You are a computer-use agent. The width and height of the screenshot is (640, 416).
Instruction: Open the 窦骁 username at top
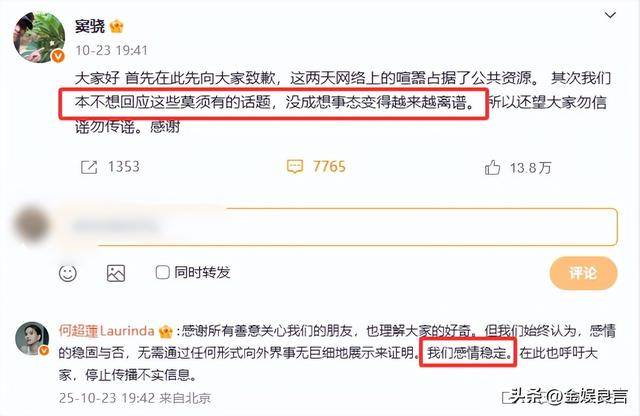click(x=90, y=27)
